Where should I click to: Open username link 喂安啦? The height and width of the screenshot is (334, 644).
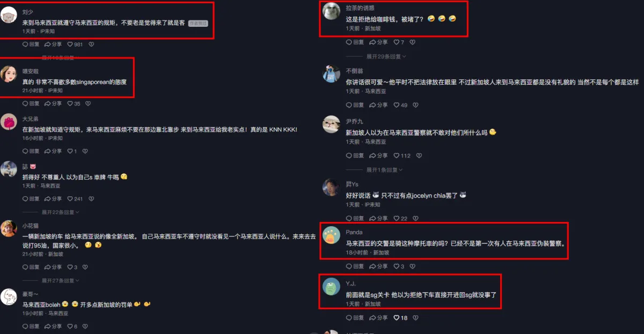(x=31, y=71)
